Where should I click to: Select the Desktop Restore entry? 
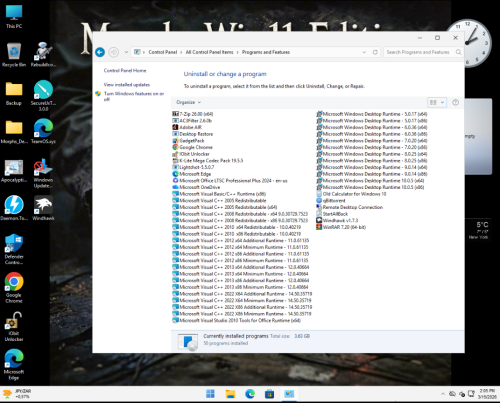193,134
